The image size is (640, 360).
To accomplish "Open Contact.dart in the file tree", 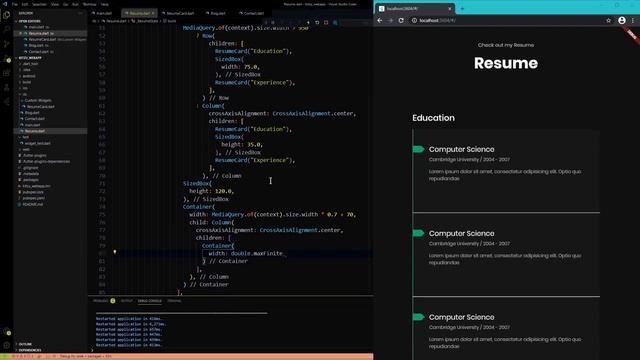I will pos(35,119).
